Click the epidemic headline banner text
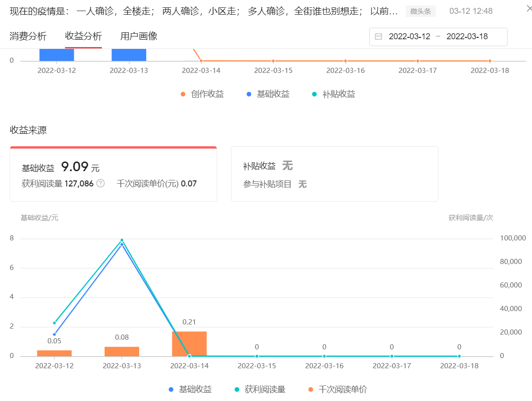This screenshot has height=401, width=532. 184,11
